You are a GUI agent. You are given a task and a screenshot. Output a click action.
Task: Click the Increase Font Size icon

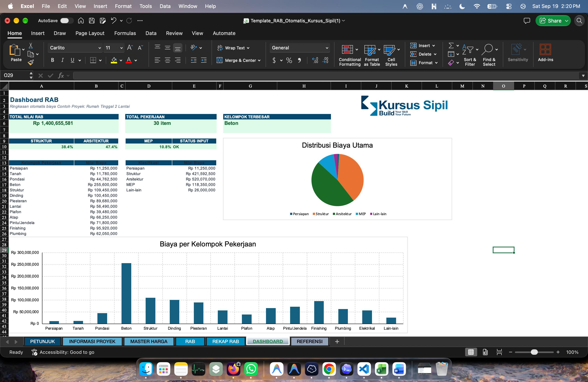point(130,48)
